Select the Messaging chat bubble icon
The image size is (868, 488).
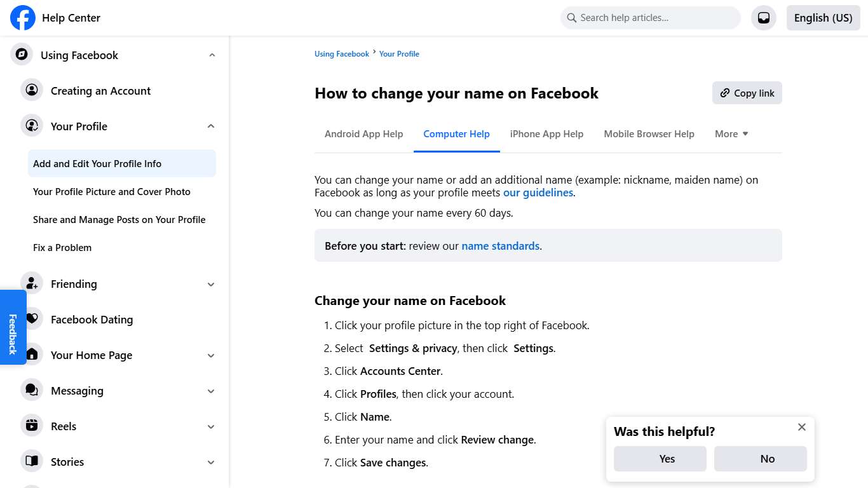pyautogui.click(x=32, y=390)
